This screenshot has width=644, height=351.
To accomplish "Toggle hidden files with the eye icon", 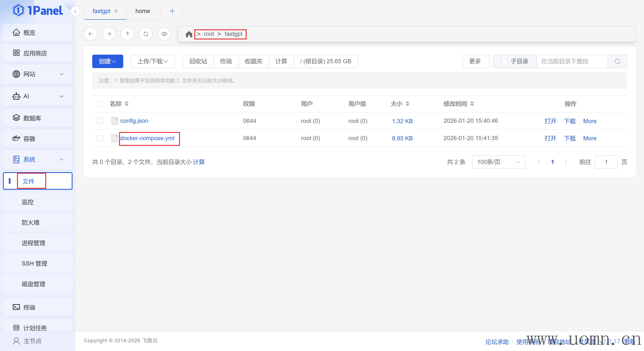I will click(x=164, y=34).
